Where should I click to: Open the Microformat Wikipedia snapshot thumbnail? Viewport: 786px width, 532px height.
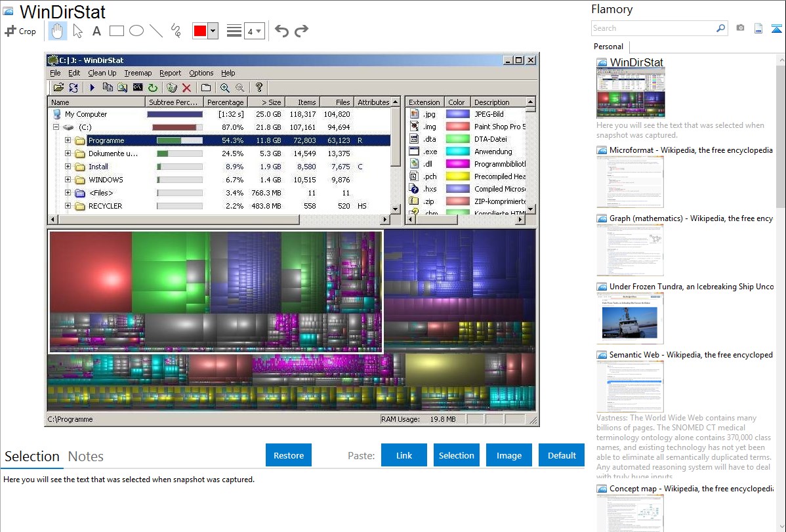[630, 182]
